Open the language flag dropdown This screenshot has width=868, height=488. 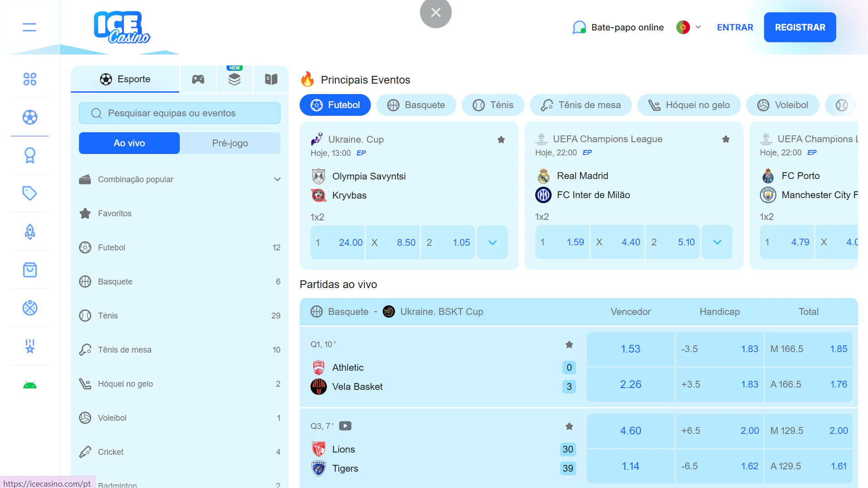coord(689,27)
